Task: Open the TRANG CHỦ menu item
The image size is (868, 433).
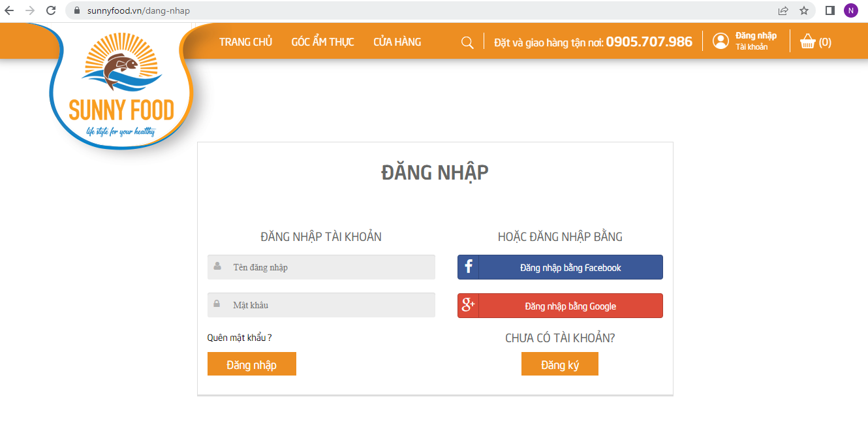Action: point(245,42)
